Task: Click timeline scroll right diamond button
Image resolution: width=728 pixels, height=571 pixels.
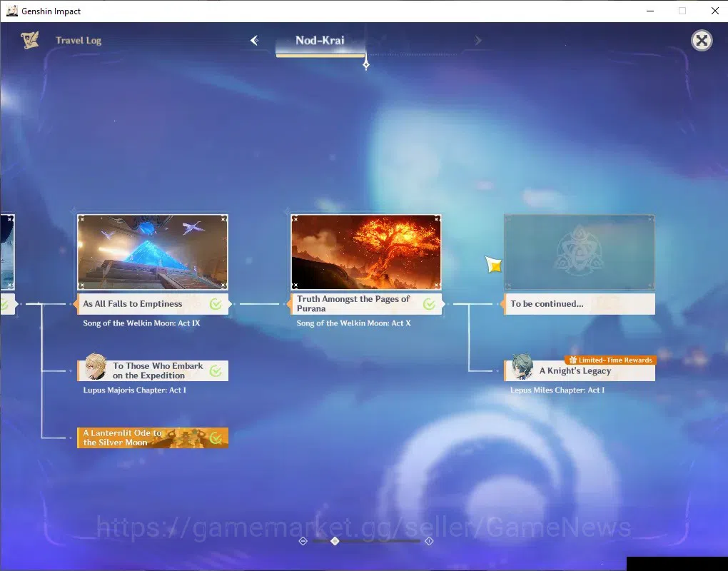Action: pyautogui.click(x=429, y=541)
